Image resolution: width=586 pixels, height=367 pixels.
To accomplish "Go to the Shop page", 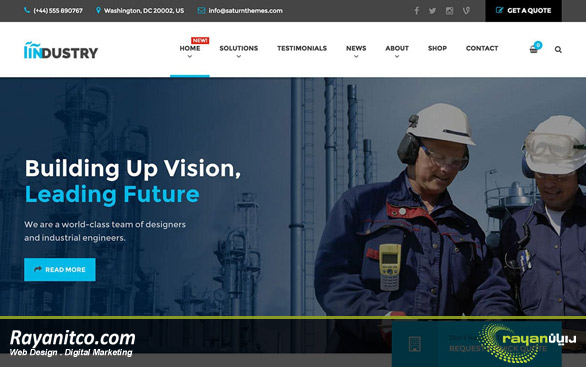I will point(437,48).
